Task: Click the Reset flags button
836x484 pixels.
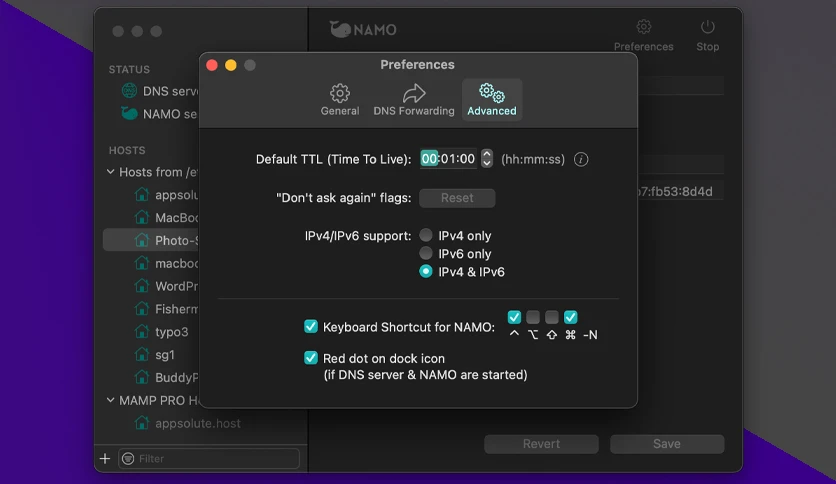Action: pyautogui.click(x=457, y=198)
